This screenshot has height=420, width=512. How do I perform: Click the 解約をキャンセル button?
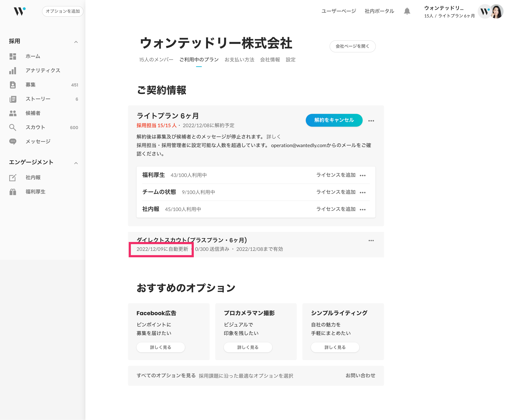334,120
